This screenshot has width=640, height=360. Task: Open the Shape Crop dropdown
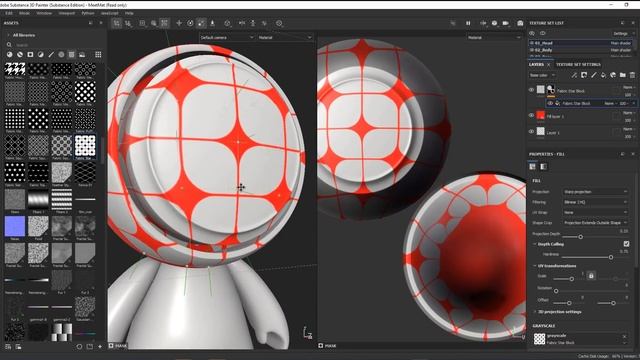[595, 223]
